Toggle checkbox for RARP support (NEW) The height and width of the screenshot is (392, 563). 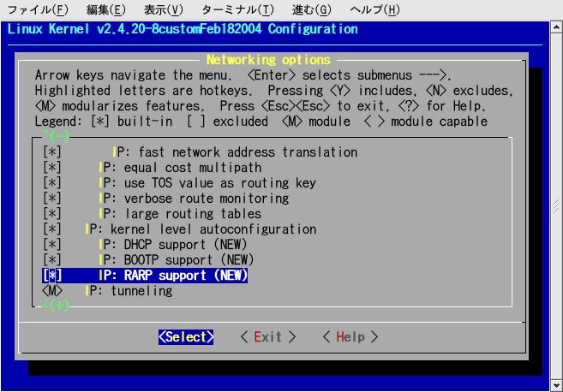(52, 276)
